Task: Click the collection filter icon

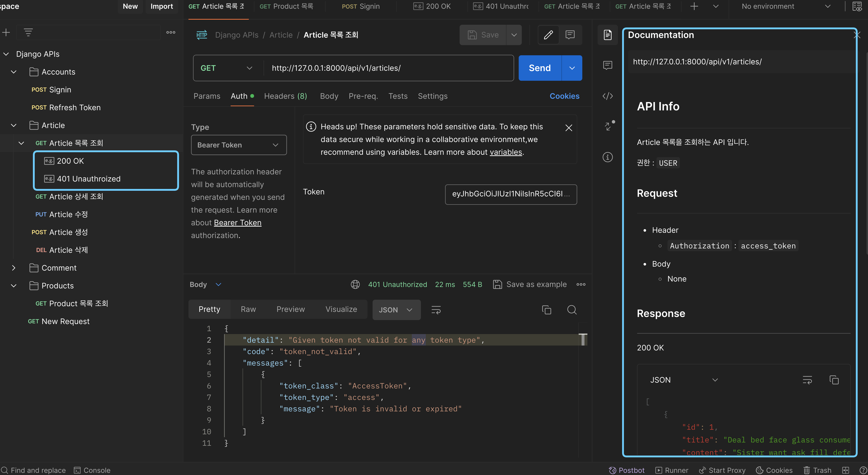Action: (x=28, y=32)
